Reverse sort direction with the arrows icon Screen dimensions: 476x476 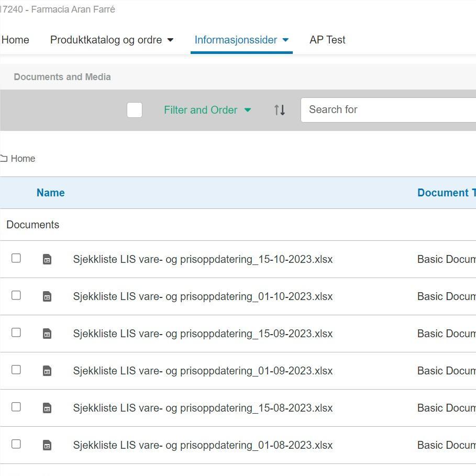(x=279, y=110)
